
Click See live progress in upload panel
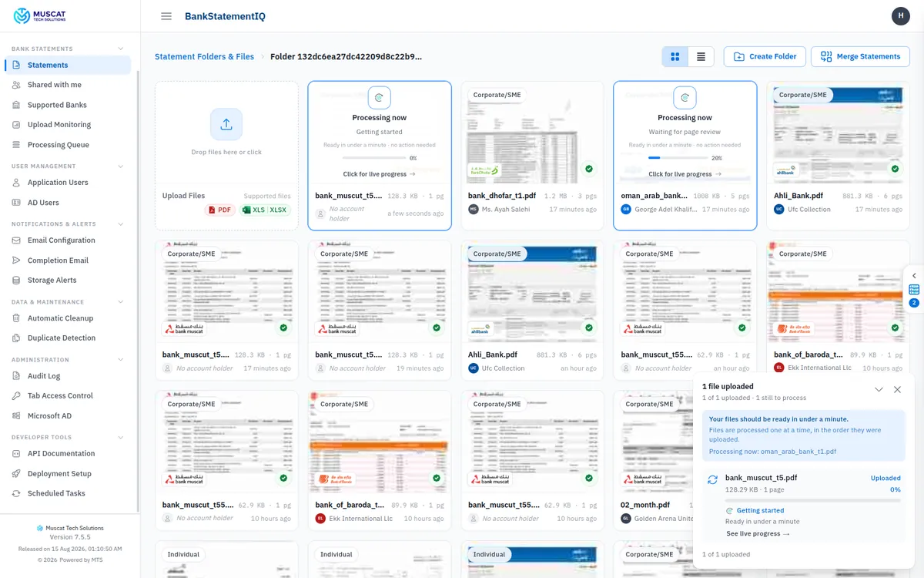pos(758,533)
